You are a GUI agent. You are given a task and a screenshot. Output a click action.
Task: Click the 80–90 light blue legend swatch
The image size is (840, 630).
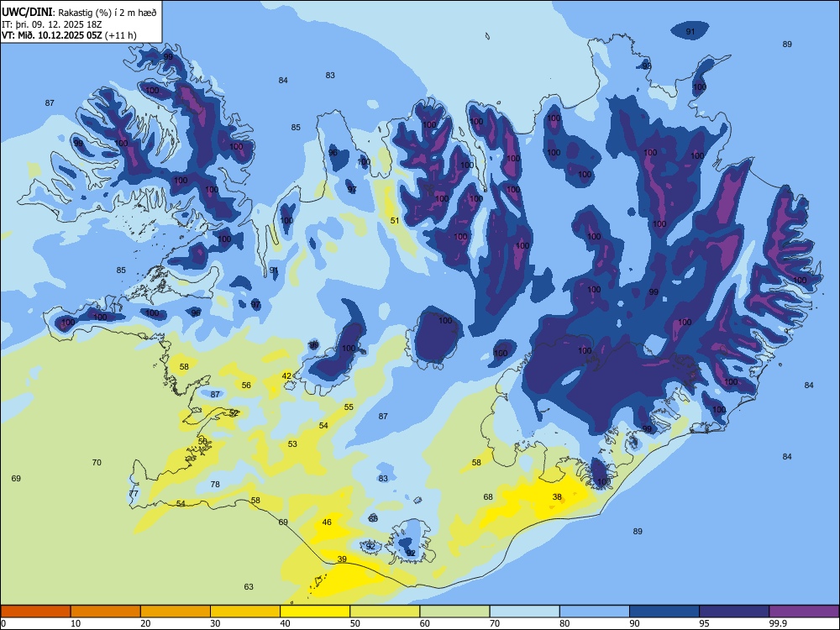595,612
